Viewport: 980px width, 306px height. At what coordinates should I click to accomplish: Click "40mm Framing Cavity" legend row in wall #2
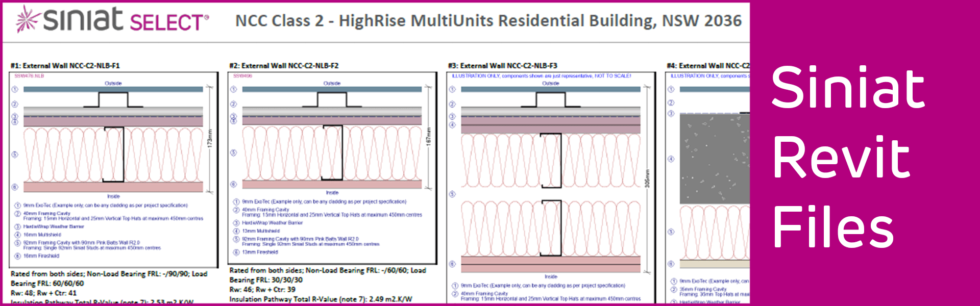tap(328, 213)
